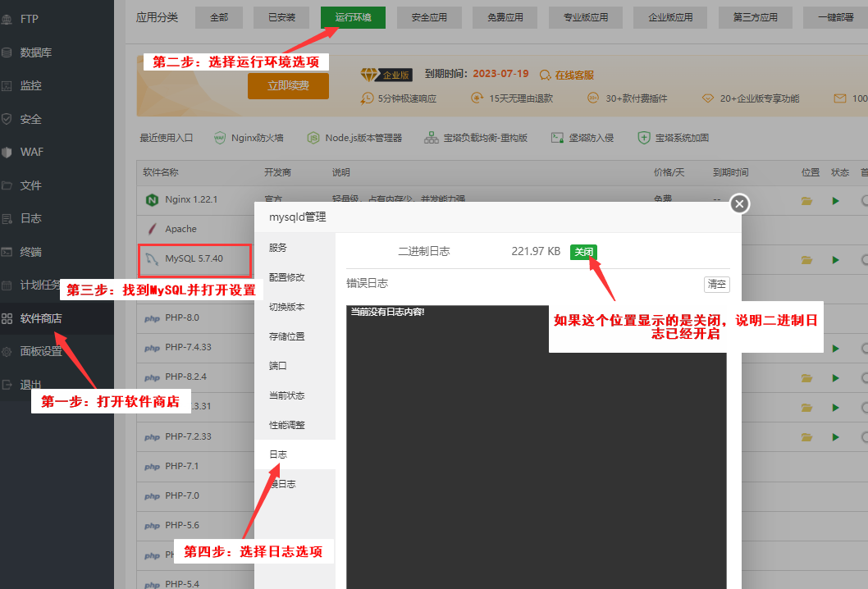Click the 退出 logout icon
Viewport: 868px width, 589px height.
click(x=7, y=385)
